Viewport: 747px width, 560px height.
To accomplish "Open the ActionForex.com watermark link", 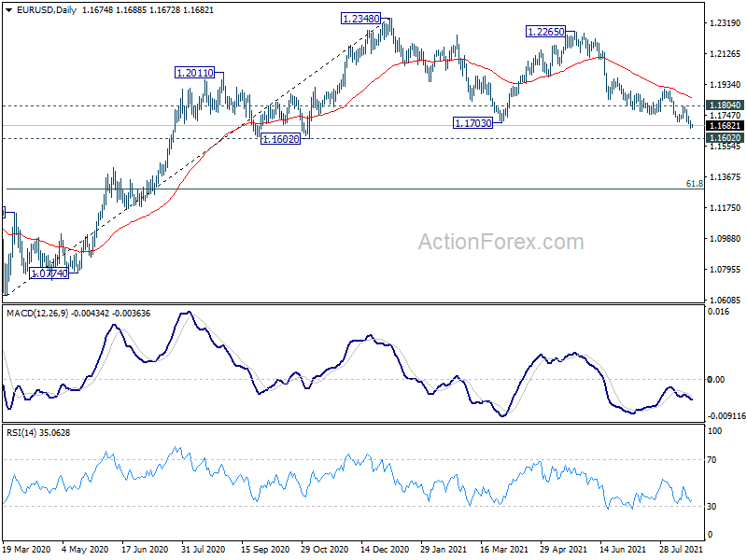I will pos(500,242).
